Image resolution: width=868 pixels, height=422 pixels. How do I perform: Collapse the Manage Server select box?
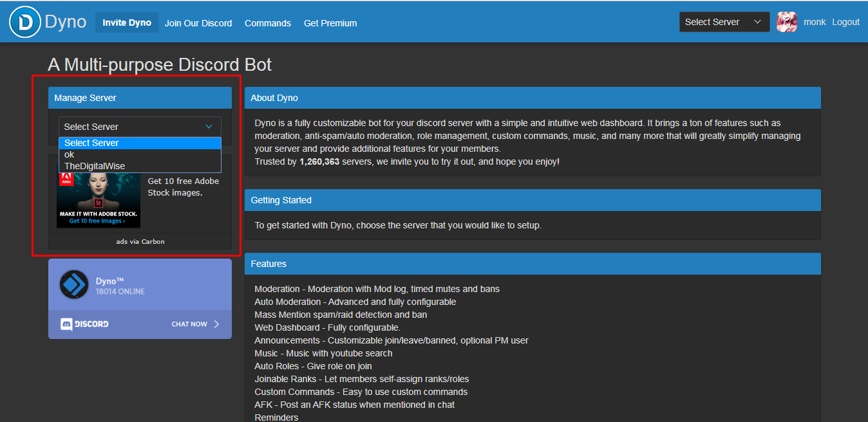pyautogui.click(x=140, y=127)
